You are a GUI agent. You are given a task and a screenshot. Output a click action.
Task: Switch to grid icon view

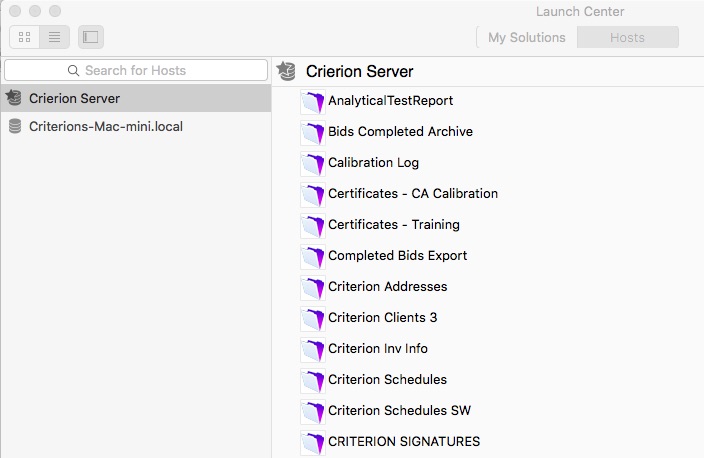(25, 37)
